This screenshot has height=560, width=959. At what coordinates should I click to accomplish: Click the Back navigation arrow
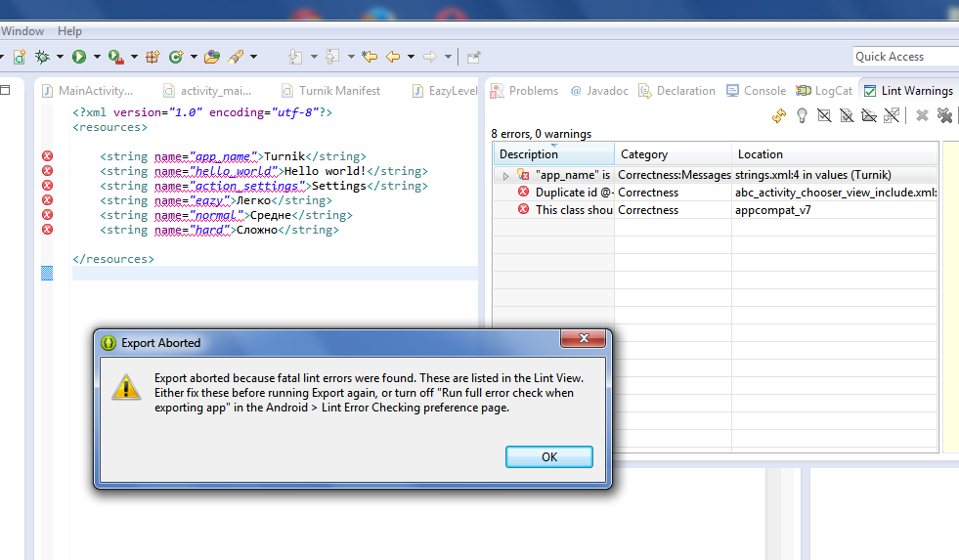click(x=393, y=57)
